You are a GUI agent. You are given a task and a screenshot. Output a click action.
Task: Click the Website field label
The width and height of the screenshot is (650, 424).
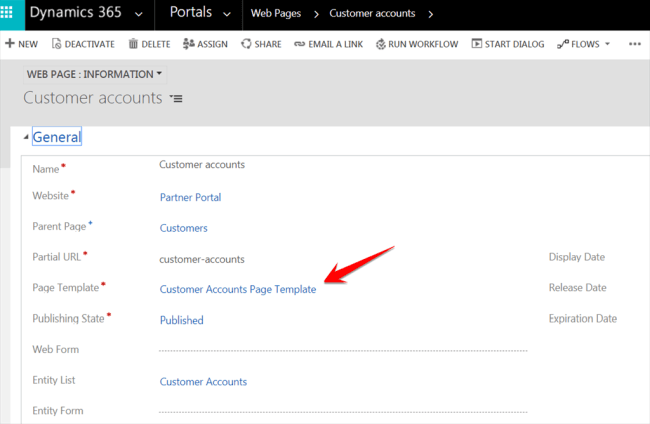[x=51, y=196]
